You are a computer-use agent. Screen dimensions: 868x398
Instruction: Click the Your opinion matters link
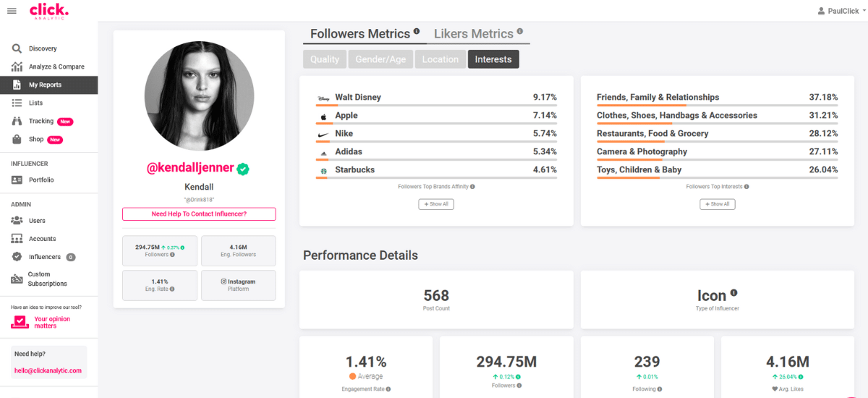click(52, 322)
